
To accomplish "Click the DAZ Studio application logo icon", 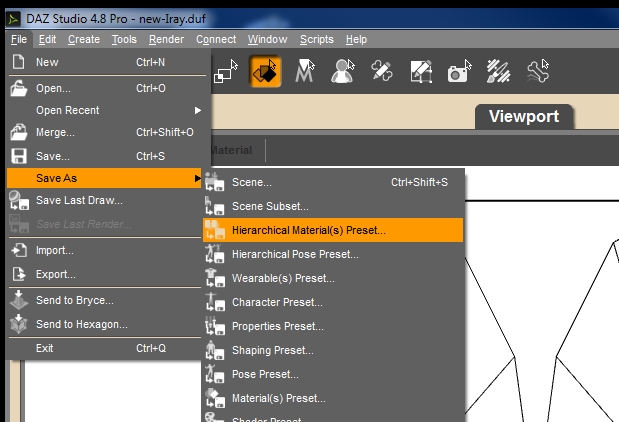I will point(13,19).
